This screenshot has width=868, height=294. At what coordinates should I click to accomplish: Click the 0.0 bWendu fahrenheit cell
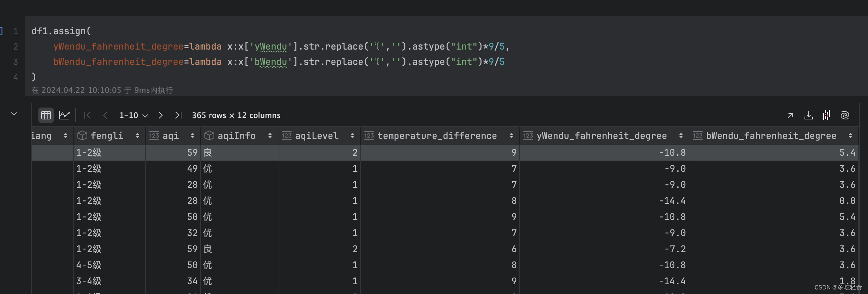(774, 201)
